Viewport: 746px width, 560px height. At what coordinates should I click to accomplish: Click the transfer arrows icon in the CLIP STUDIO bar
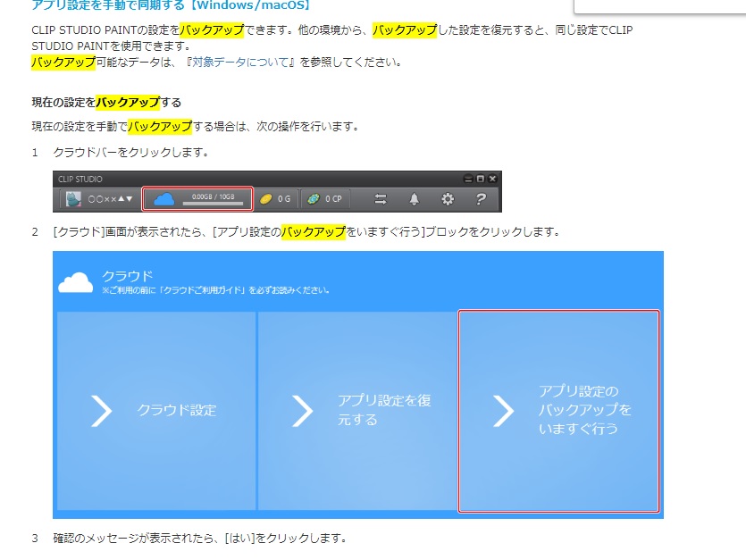click(381, 199)
